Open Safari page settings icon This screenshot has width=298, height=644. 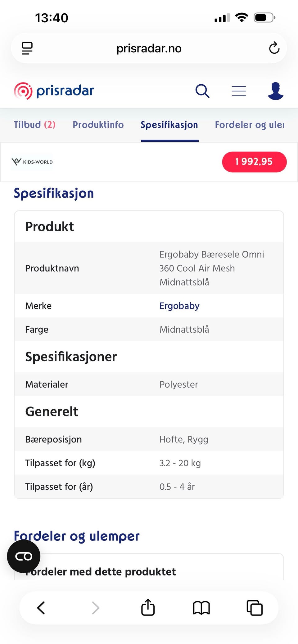27,48
